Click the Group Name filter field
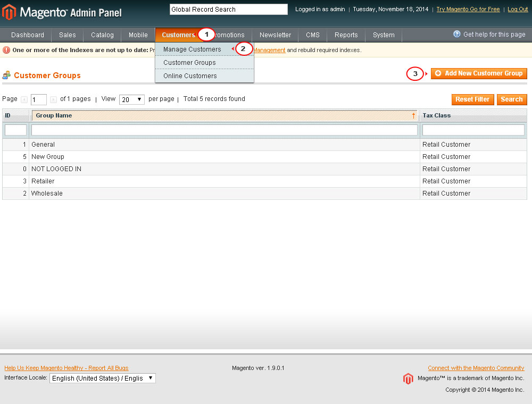Image resolution: width=532 pixels, height=404 pixels. pos(225,130)
